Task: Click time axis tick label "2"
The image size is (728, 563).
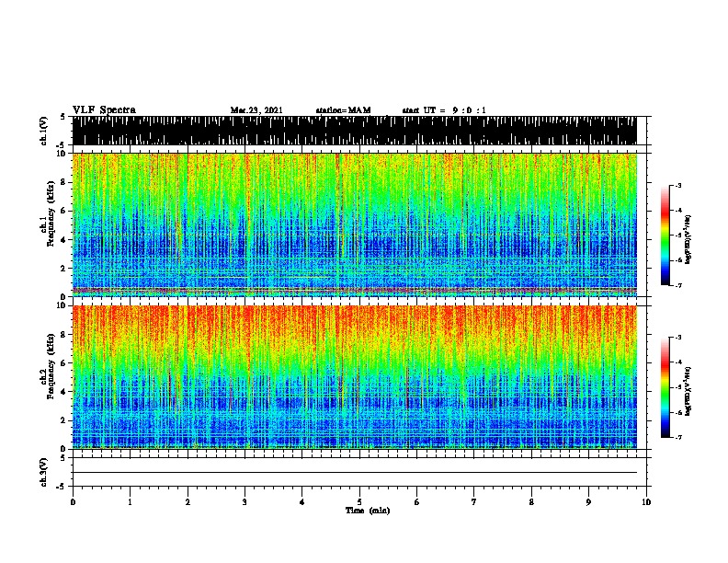Action: click(x=188, y=502)
